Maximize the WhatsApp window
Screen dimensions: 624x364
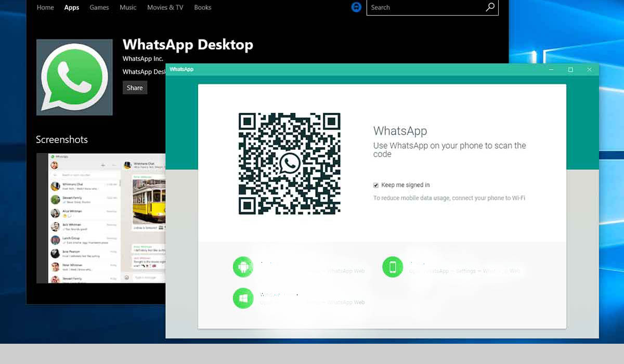click(570, 70)
